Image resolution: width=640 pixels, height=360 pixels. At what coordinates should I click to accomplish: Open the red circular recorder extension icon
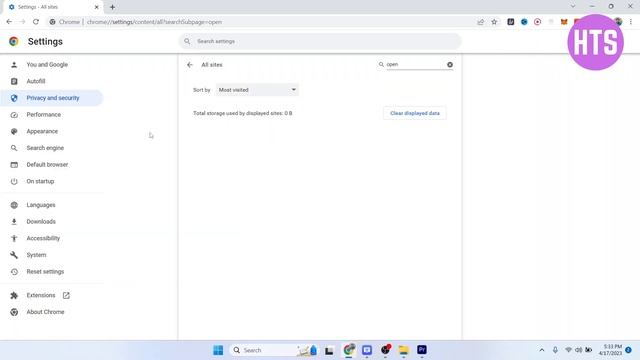tap(538, 22)
